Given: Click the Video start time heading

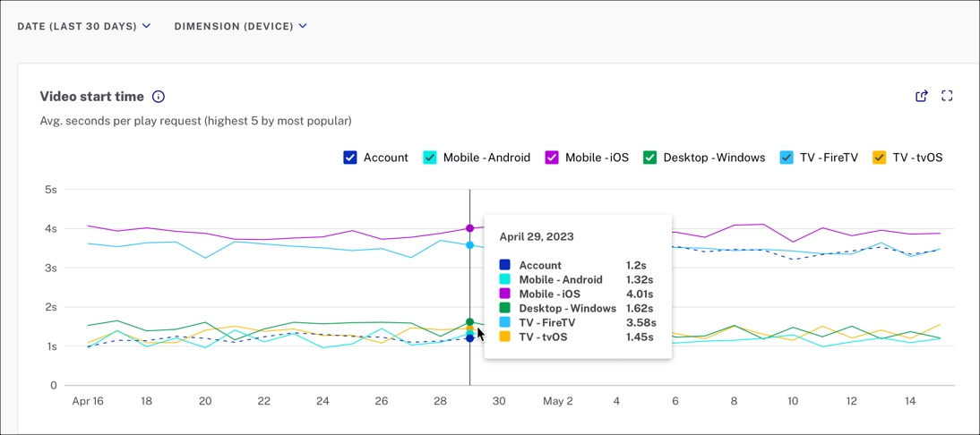Looking at the screenshot, I should pyautogui.click(x=91, y=97).
